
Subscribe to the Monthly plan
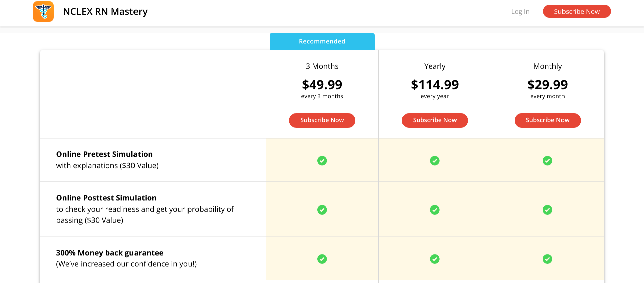(x=547, y=120)
